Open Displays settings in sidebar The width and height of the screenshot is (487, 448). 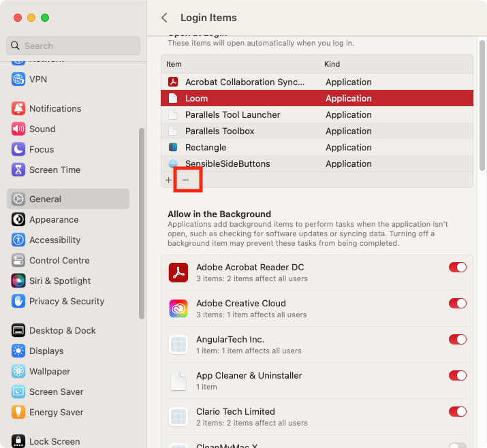[68, 351]
